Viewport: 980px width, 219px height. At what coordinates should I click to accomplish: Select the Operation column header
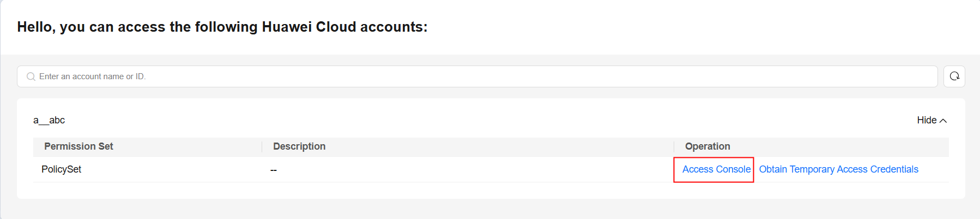click(707, 146)
